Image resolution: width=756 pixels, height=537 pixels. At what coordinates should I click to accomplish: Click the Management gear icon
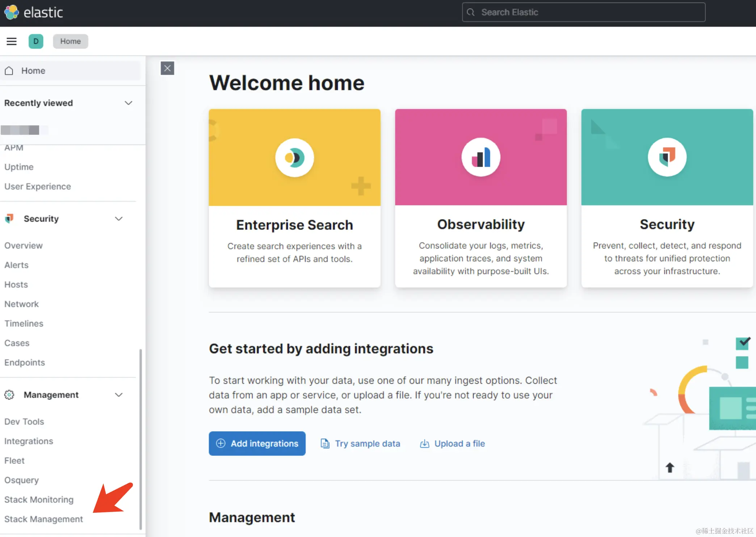pos(9,395)
